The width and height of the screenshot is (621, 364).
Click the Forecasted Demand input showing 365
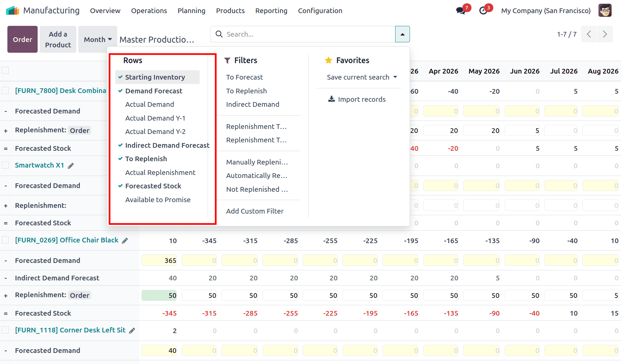tap(159, 260)
